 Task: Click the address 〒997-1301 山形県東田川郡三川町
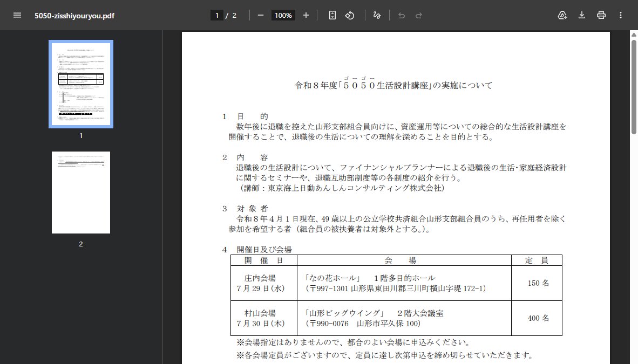396,289
